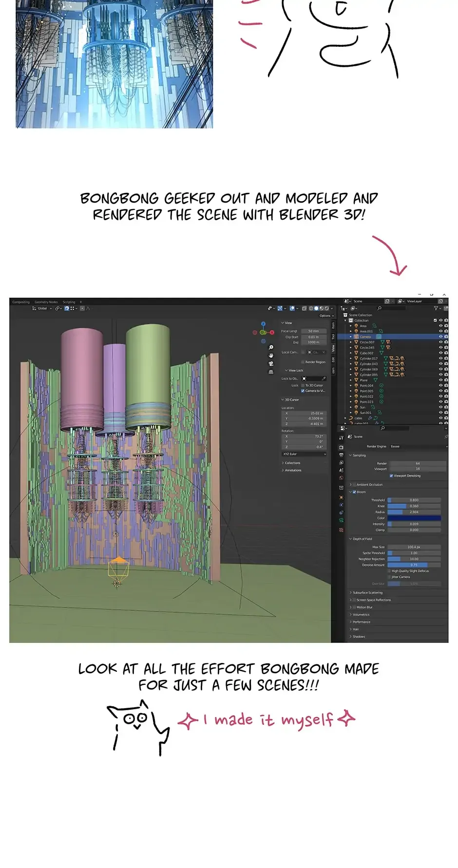Click the viewport zoom magnifier icon
Screen dimensions: 458x868
coord(271,347)
